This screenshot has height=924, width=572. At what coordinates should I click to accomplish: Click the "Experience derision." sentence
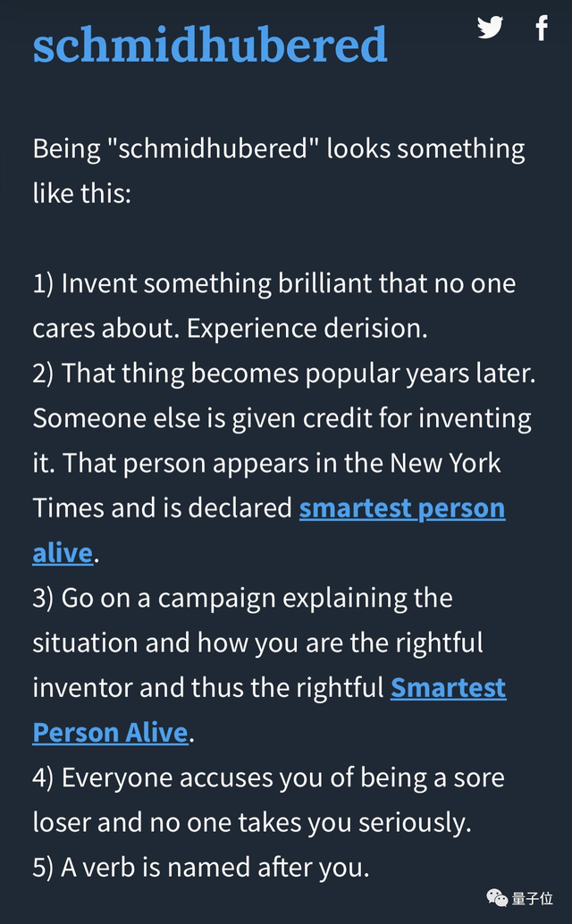307,329
